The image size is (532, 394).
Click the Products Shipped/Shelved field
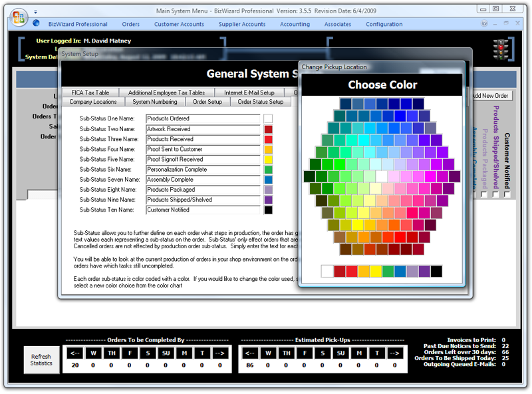203,200
